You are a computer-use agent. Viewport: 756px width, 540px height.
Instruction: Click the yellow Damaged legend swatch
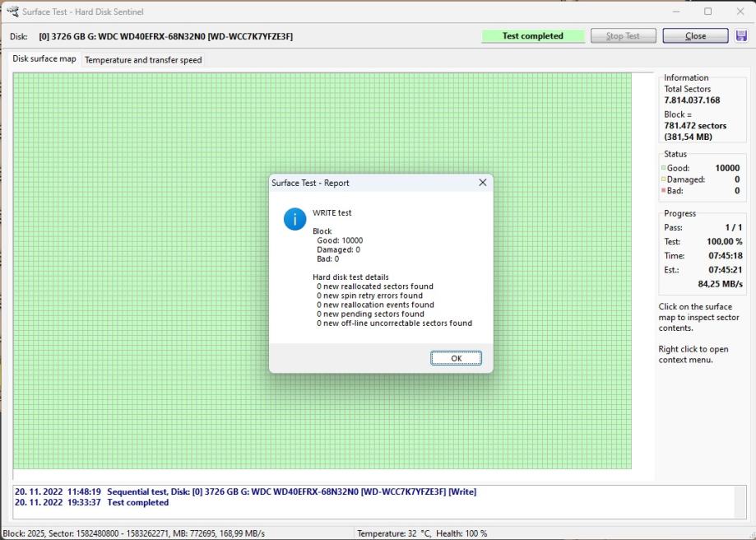click(663, 179)
